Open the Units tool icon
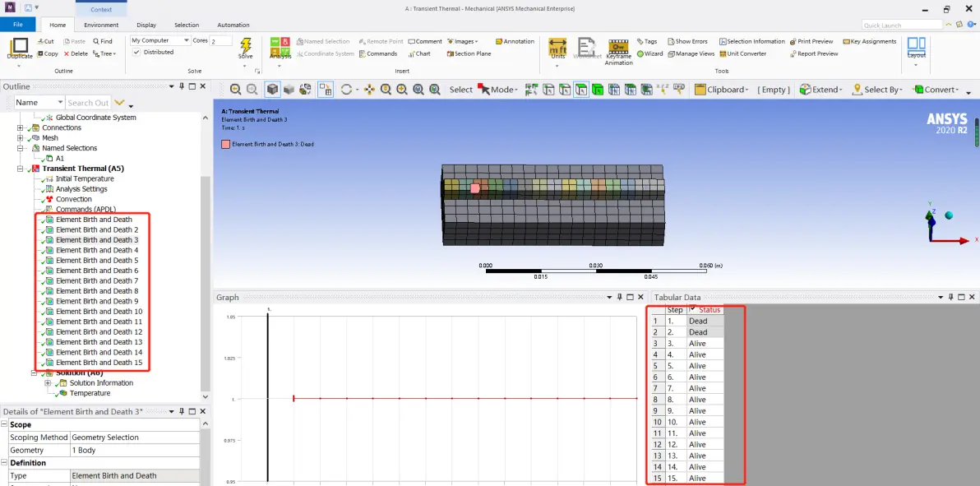Image resolution: width=980 pixels, height=486 pixels. click(x=557, y=47)
